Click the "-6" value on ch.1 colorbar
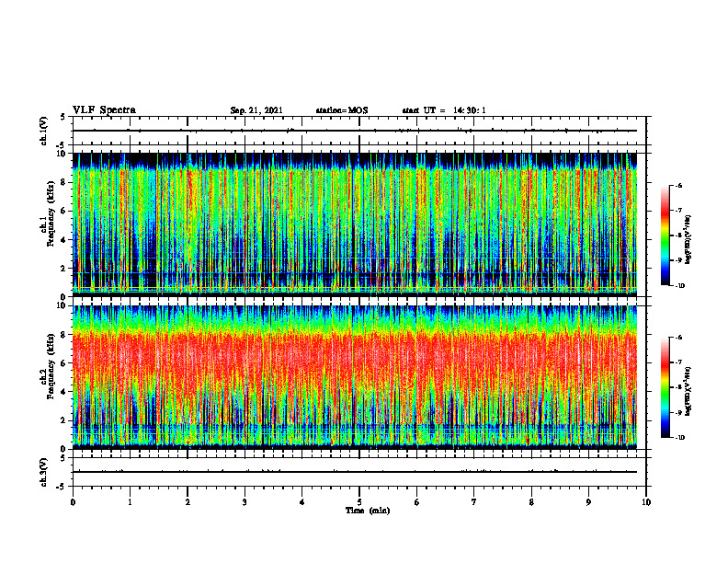The height and width of the screenshot is (563, 728). (x=678, y=186)
